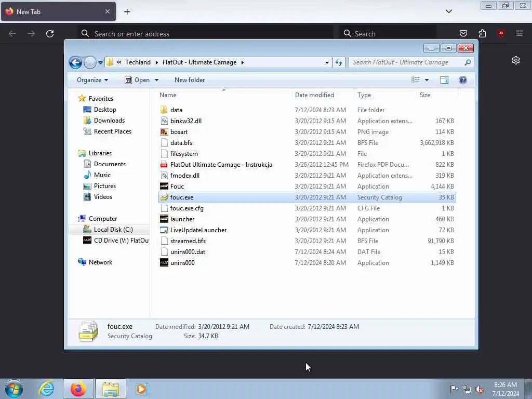Expand arrow after Techland breadcrumb
Screen dimensions: 532x399
157,62
